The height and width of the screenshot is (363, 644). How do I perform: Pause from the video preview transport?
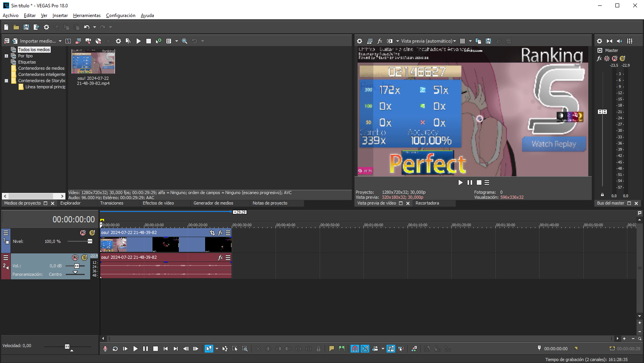point(470,182)
